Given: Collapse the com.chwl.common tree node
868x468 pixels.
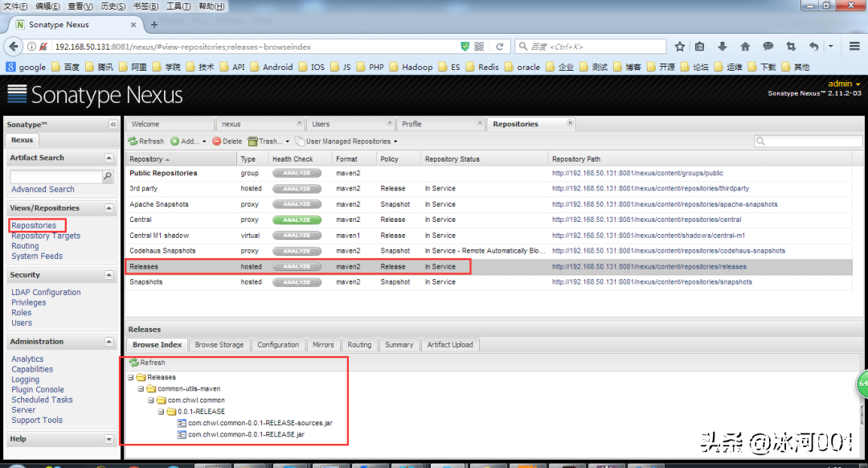Looking at the screenshot, I should [x=150, y=400].
